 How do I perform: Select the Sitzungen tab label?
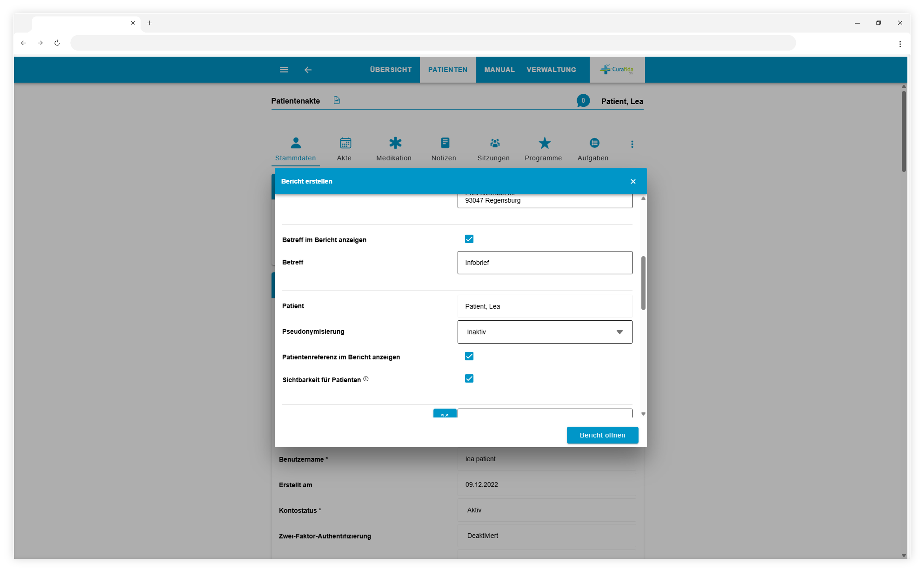tap(493, 158)
